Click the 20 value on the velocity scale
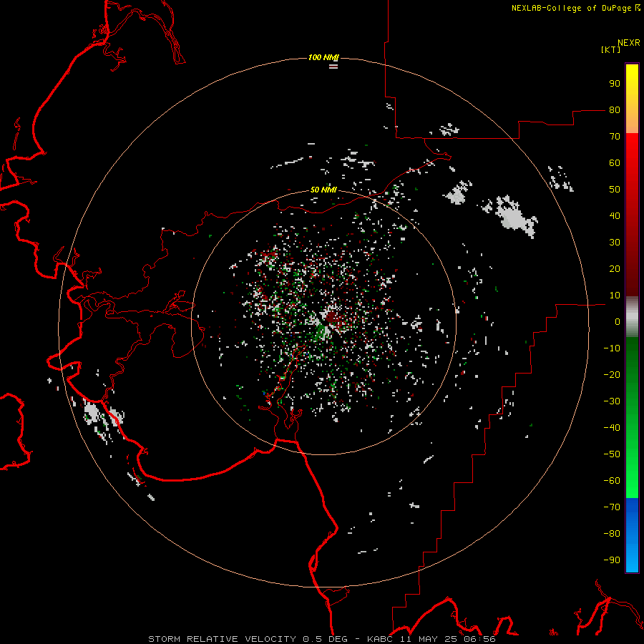Screen dimensions: 644x644 tap(615, 269)
